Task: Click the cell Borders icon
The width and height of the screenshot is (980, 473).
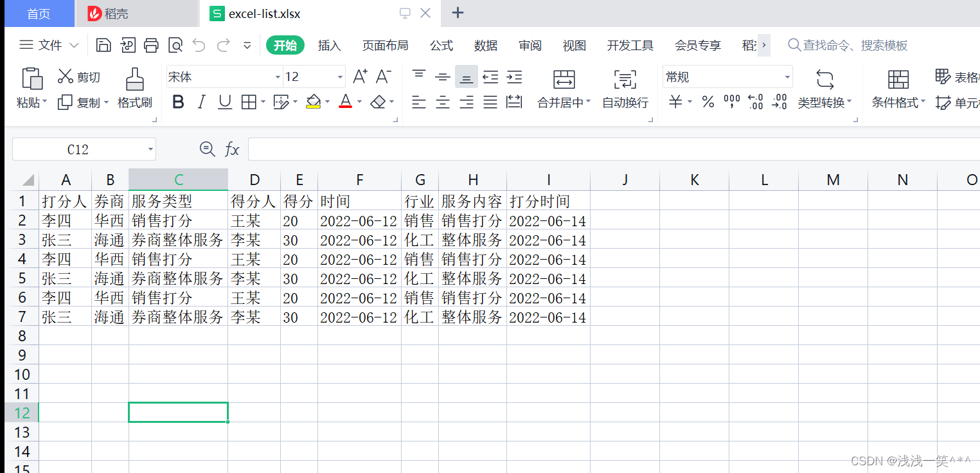Action: coord(248,102)
